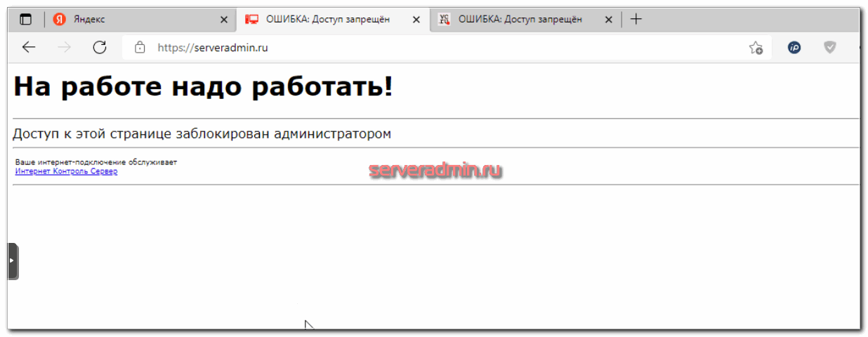Open the iP extension icon
The width and height of the screenshot is (868, 337).
[x=794, y=48]
